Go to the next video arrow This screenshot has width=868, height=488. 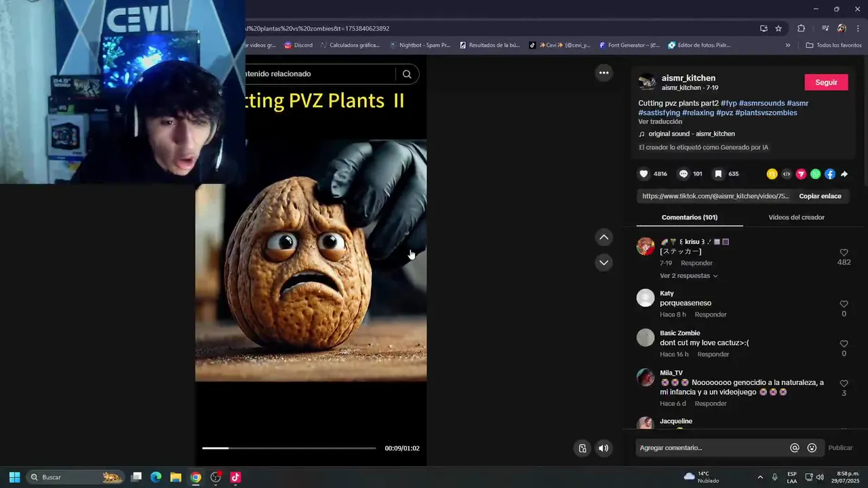click(x=604, y=262)
